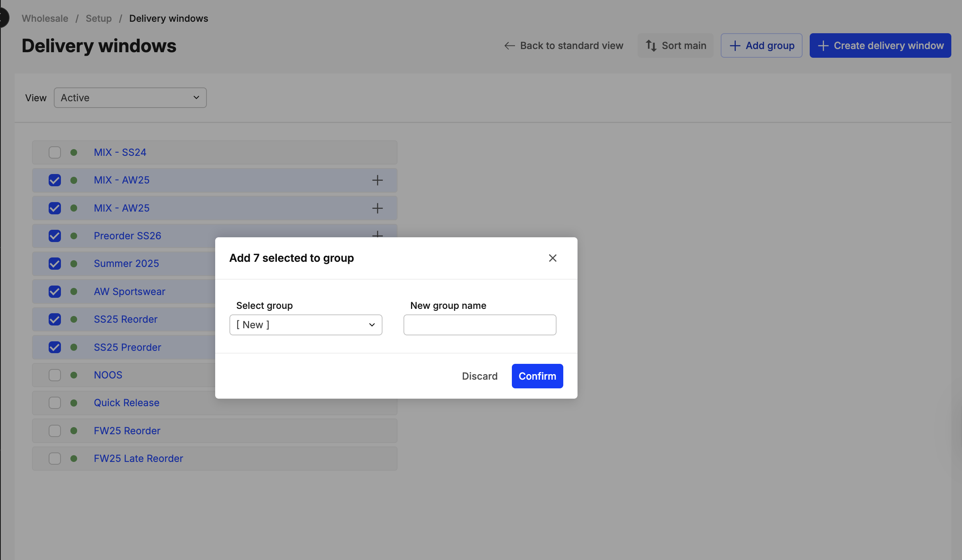The width and height of the screenshot is (962, 560).
Task: Open the Select group dropdown
Action: pos(305,325)
